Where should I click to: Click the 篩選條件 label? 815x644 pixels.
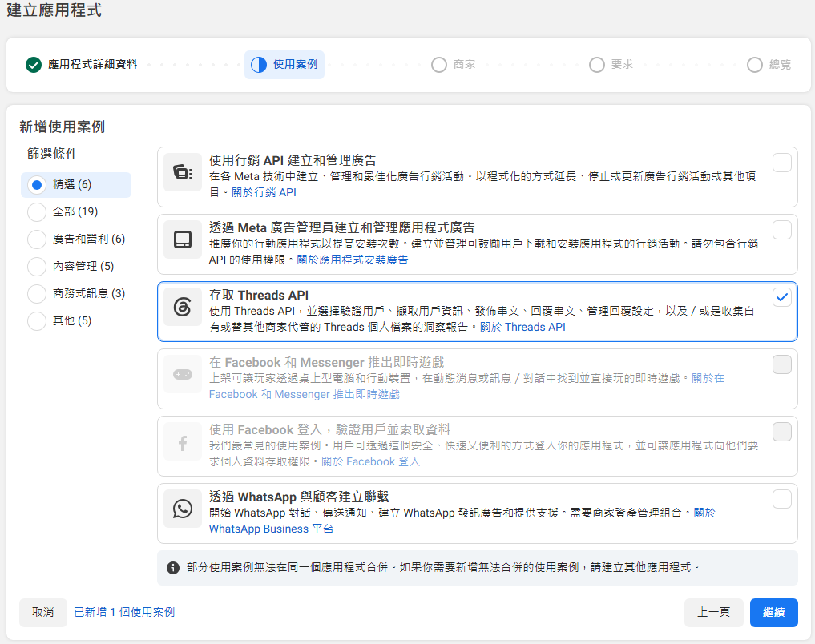pyautogui.click(x=53, y=154)
